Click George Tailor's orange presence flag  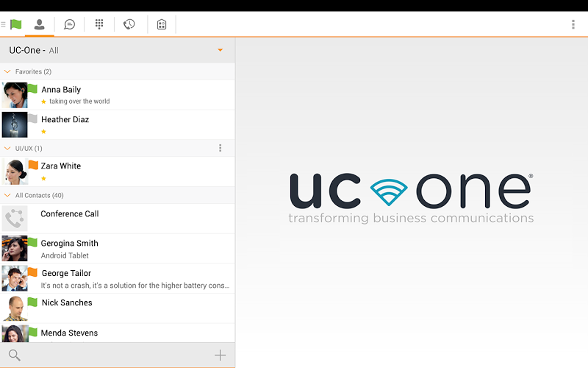click(x=32, y=272)
